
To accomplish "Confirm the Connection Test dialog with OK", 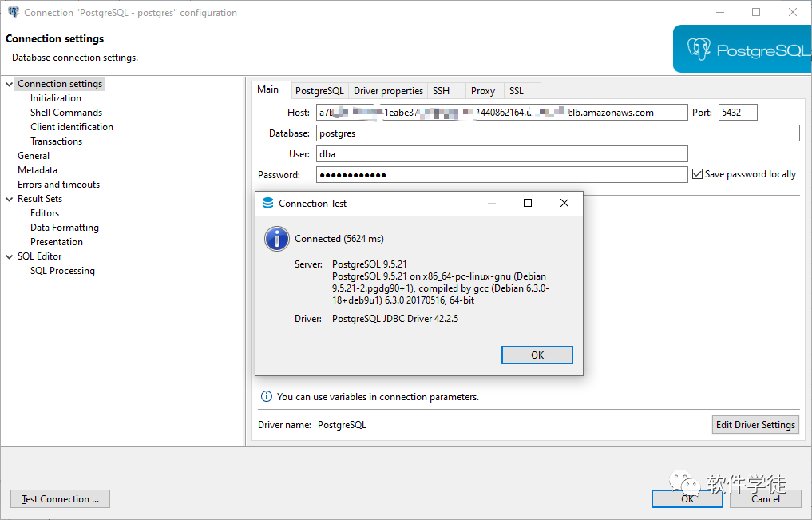I will coord(537,355).
